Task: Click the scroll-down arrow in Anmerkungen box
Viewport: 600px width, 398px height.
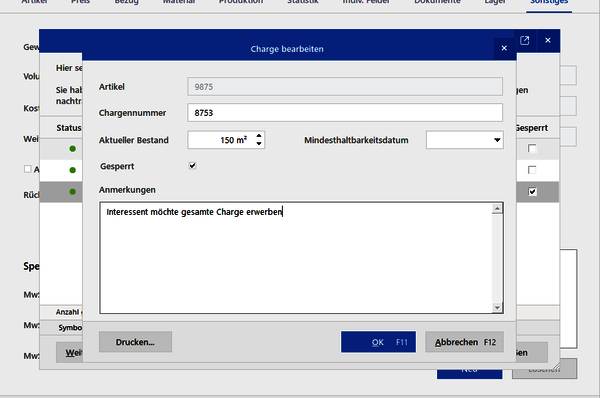Action: (497, 307)
